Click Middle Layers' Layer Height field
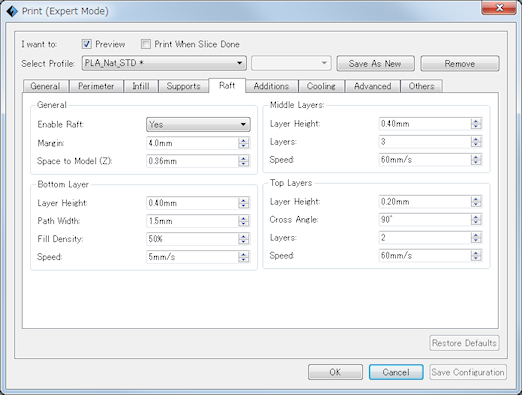Screen dimensions: 522x395 (x=425, y=124)
